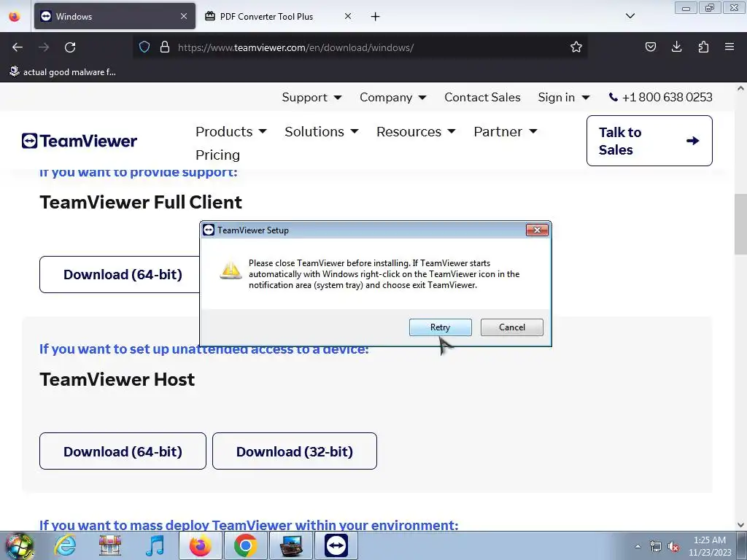Go back to the previous page
Viewport: 747px width, 560px height.
pos(18,47)
